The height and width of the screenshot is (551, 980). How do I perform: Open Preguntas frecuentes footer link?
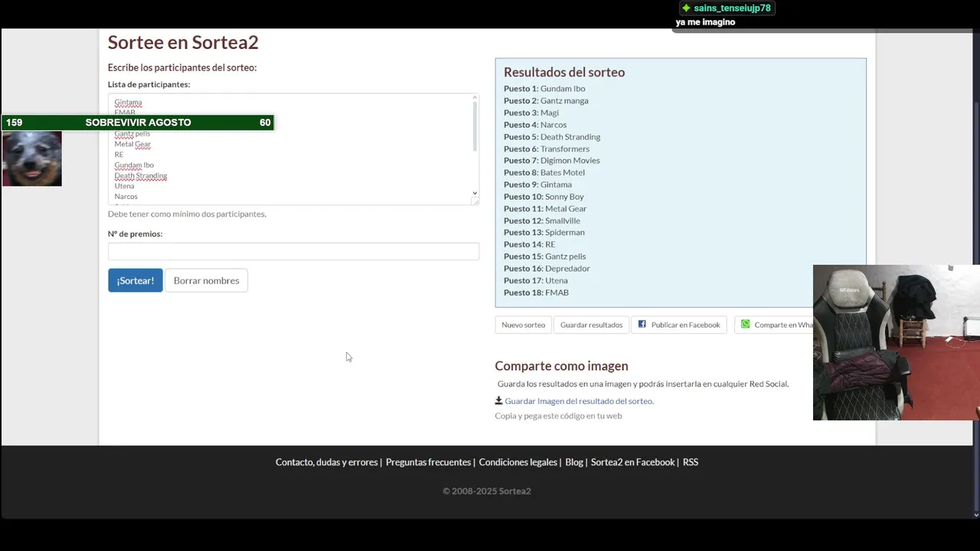click(428, 462)
